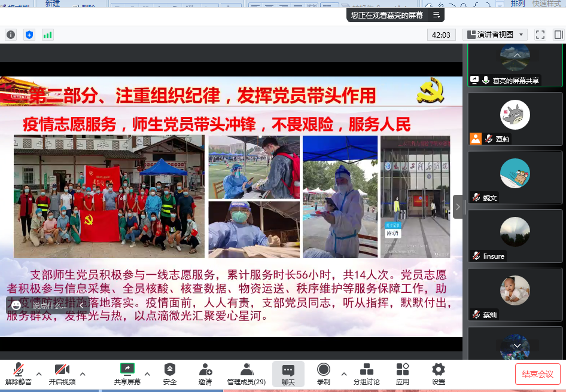
Task: Click the 邀请 (Invite) icon
Action: 205,374
